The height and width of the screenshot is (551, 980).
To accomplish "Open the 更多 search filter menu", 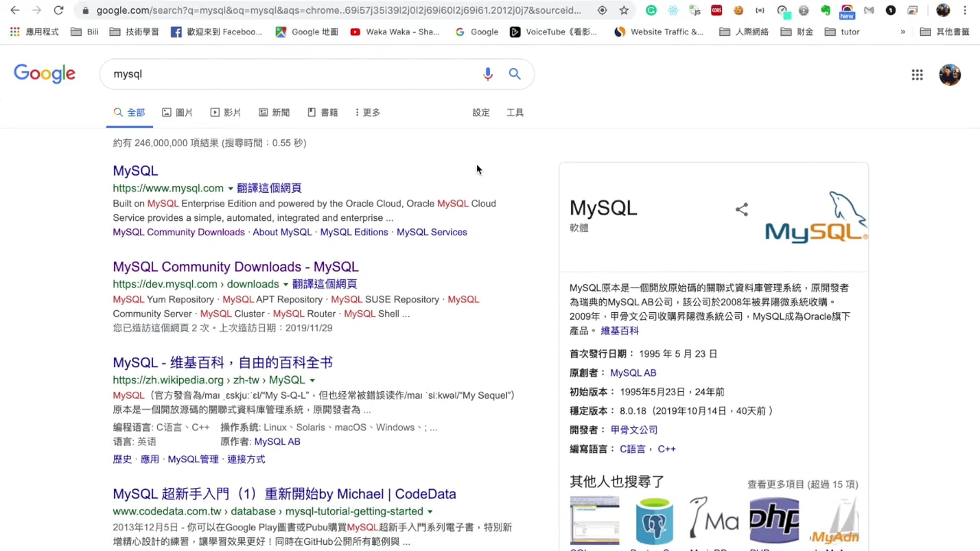I will (x=367, y=112).
